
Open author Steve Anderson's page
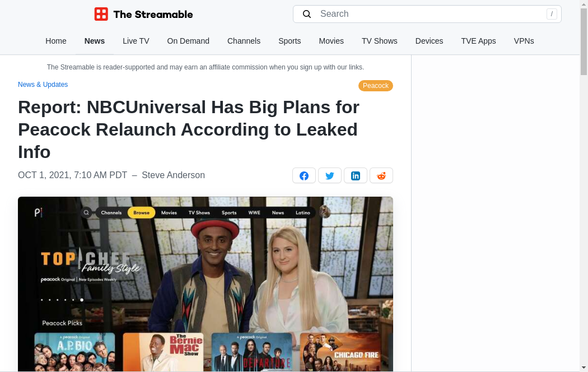(x=173, y=175)
